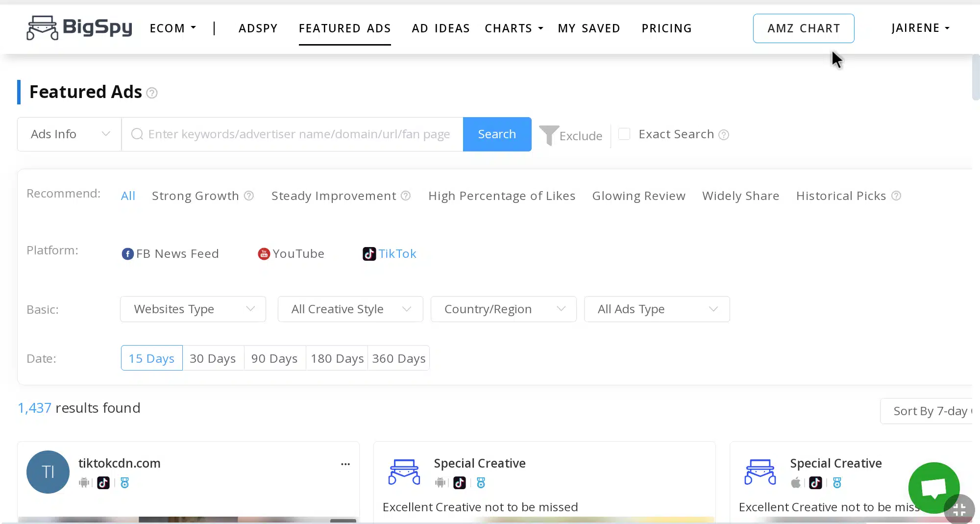Screen dimensions: 980x524
Task: Select the TikTok platform icon
Action: click(369, 253)
